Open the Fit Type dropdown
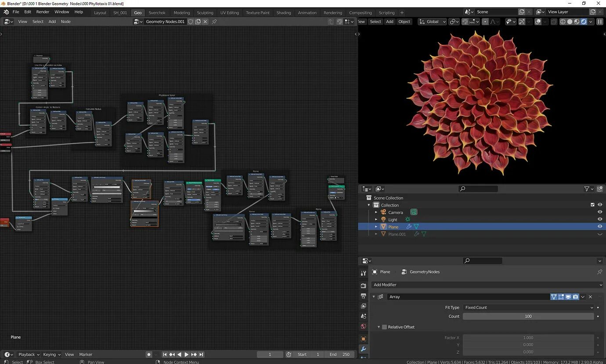The width and height of the screenshot is (606, 364). [528, 307]
